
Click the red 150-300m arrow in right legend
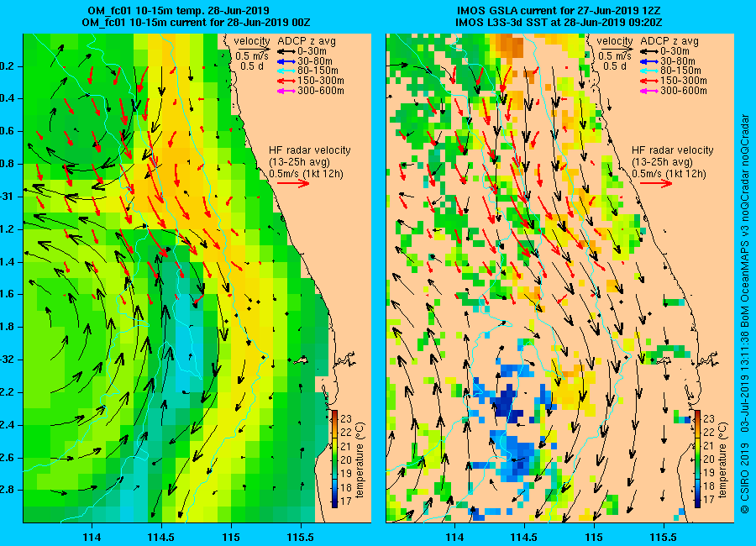(x=649, y=81)
